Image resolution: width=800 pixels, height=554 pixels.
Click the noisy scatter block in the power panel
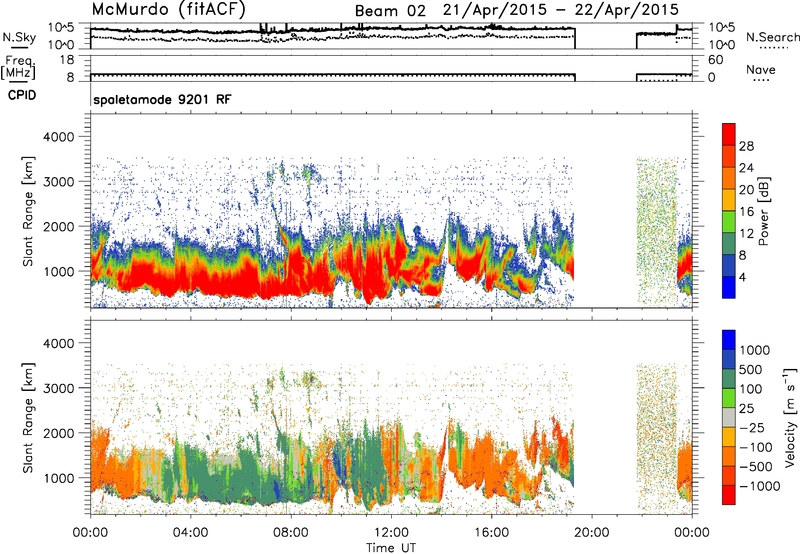tap(657, 231)
